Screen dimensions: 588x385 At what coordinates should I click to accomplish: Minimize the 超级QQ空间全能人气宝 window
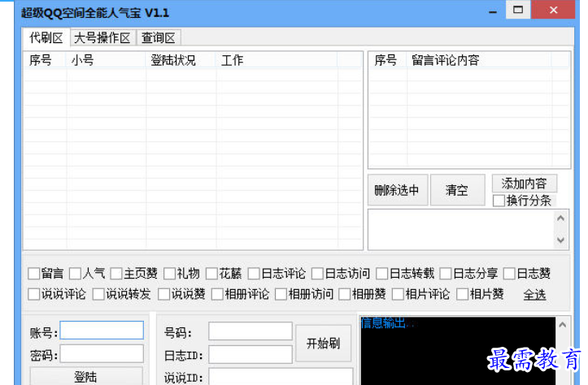(493, 12)
